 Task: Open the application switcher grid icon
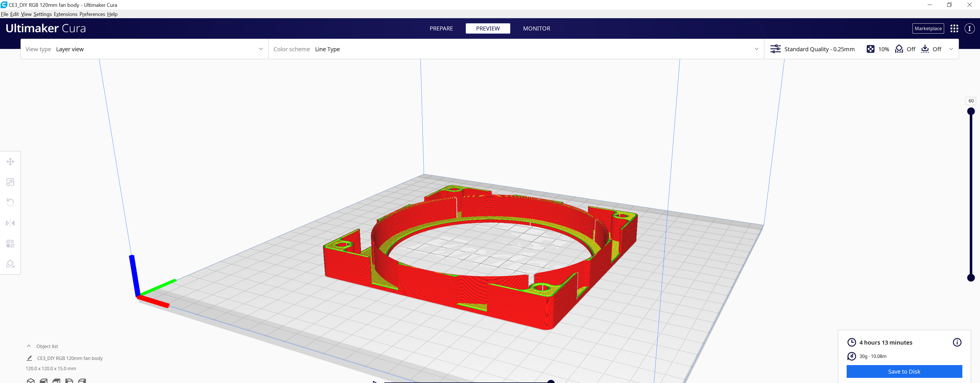tap(954, 28)
